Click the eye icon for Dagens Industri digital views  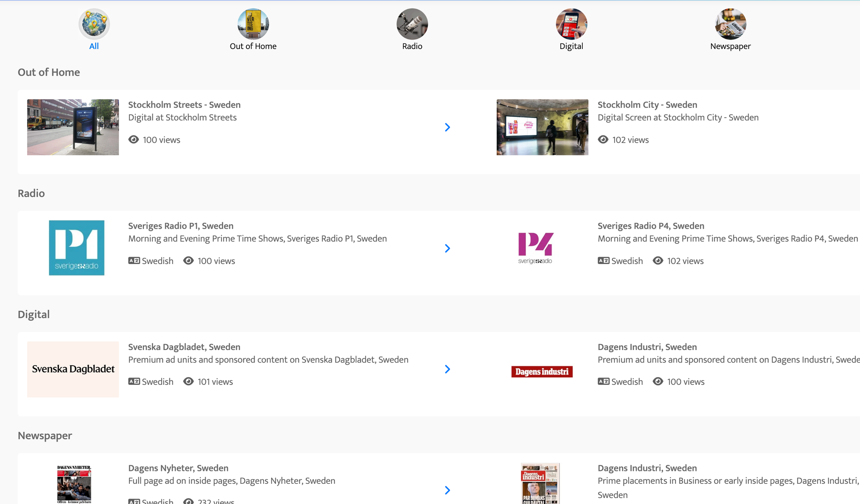click(x=658, y=381)
